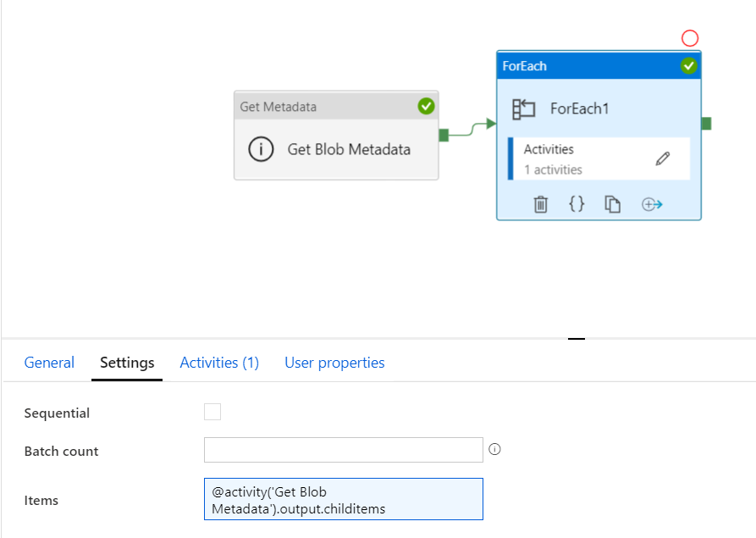This screenshot has width=756, height=538.
Task: Click the loop icon next to ForEach1
Action: (524, 108)
